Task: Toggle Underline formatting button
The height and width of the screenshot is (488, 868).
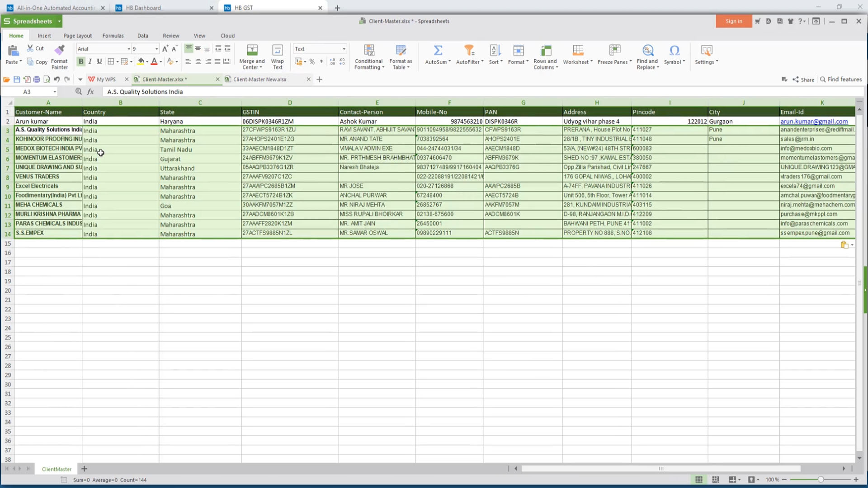Action: [99, 61]
